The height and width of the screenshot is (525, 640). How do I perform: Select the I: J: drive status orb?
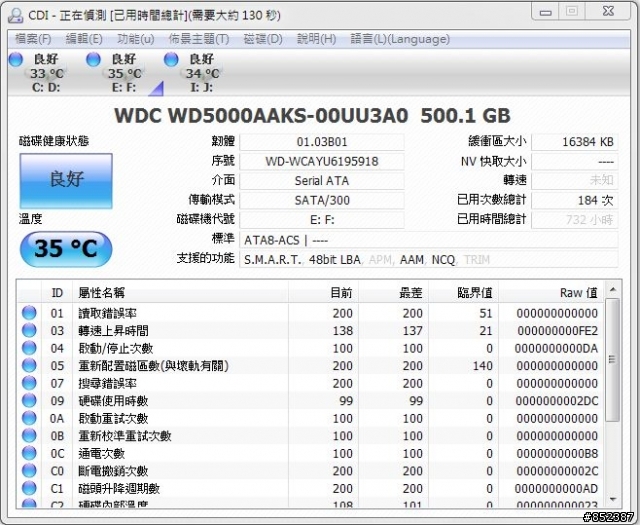[x=171, y=60]
